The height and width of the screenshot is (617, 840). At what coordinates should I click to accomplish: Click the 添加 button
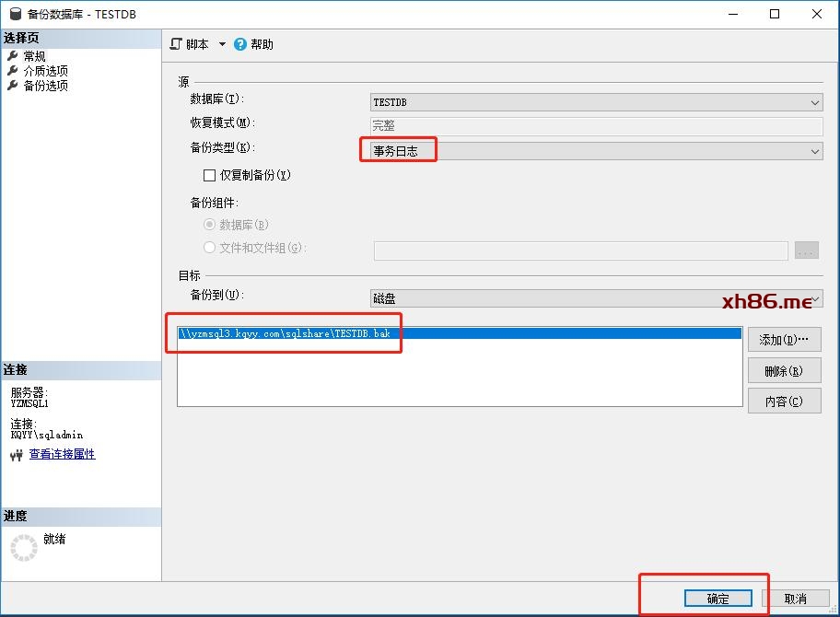click(x=784, y=340)
